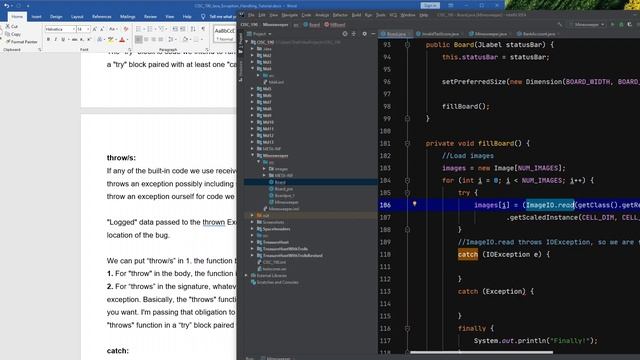Apply the Normal style in Word's gallery
The width and height of the screenshot is (640, 360).
(224, 34)
